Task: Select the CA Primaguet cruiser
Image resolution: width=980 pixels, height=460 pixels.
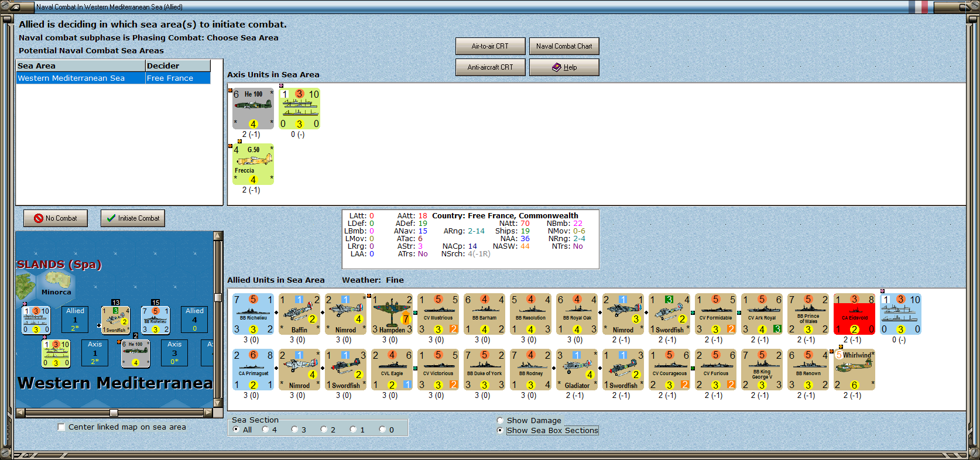Action: (x=253, y=370)
